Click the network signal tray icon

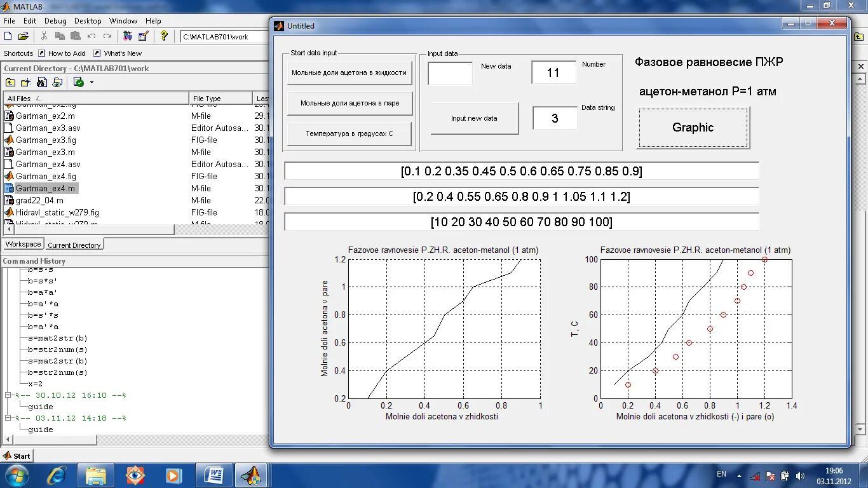click(756, 475)
